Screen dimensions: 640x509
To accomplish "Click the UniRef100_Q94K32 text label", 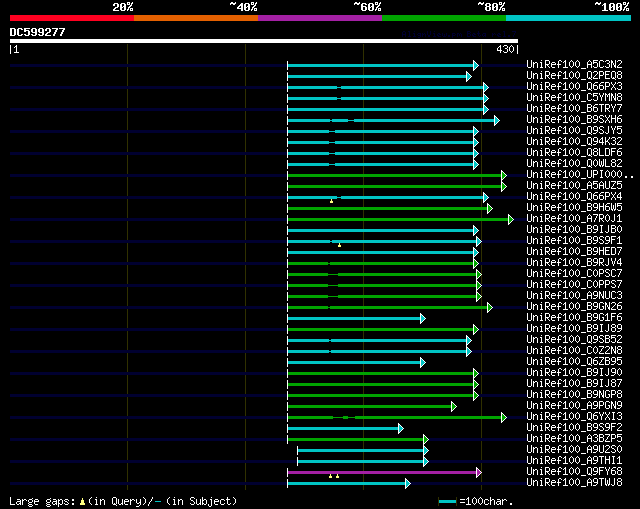I will pyautogui.click(x=574, y=141).
